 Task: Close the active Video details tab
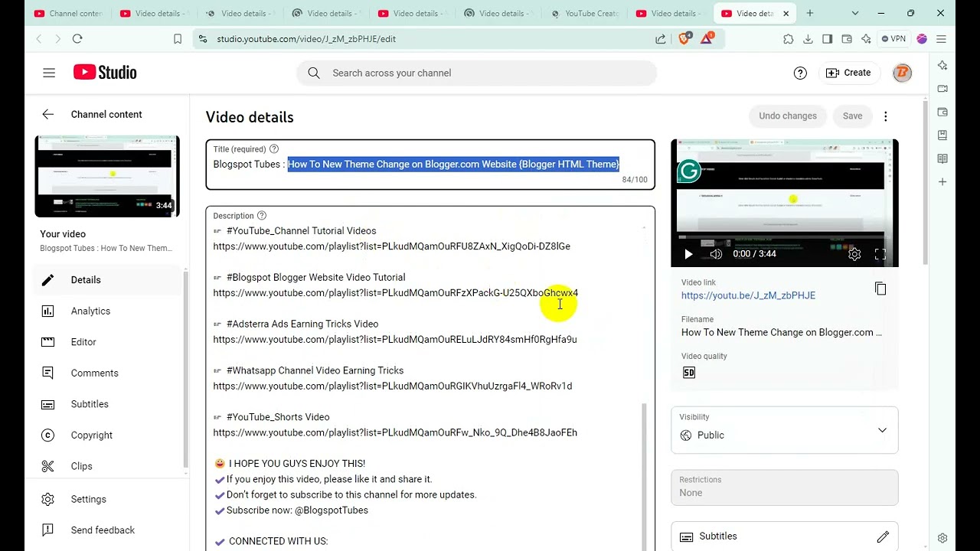pyautogui.click(x=786, y=13)
